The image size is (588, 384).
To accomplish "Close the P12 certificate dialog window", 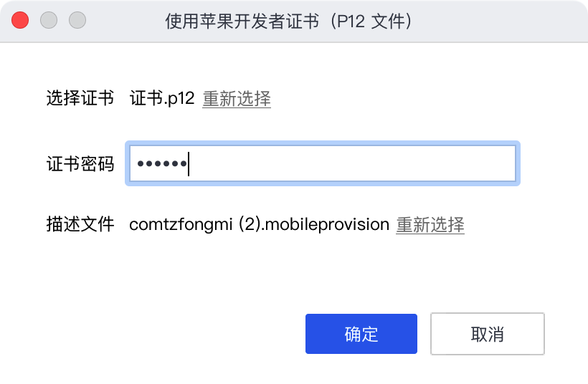I will coord(20,20).
